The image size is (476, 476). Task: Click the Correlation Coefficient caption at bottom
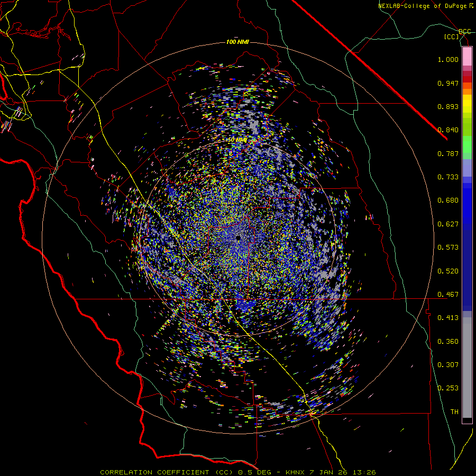coord(238,472)
